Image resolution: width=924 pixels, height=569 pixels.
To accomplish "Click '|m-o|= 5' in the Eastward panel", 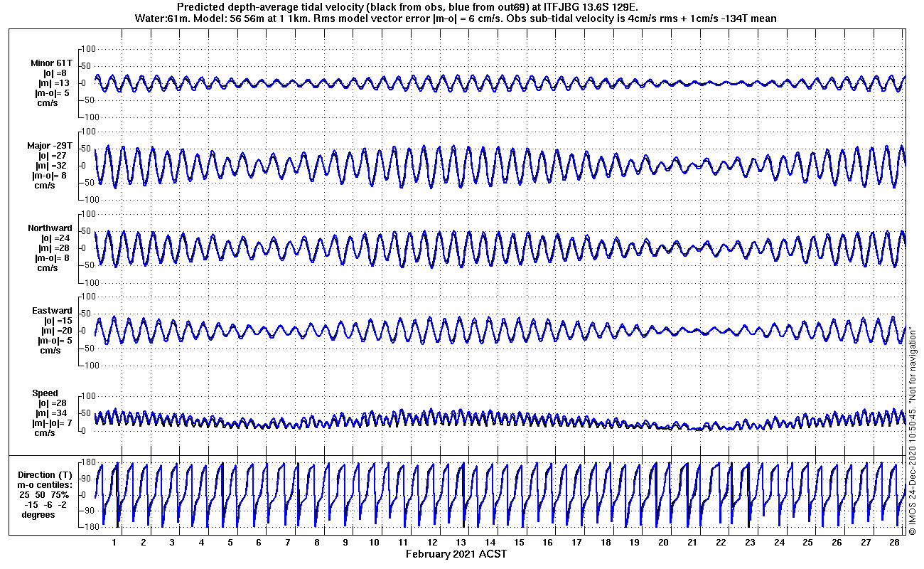I will tap(54, 341).
